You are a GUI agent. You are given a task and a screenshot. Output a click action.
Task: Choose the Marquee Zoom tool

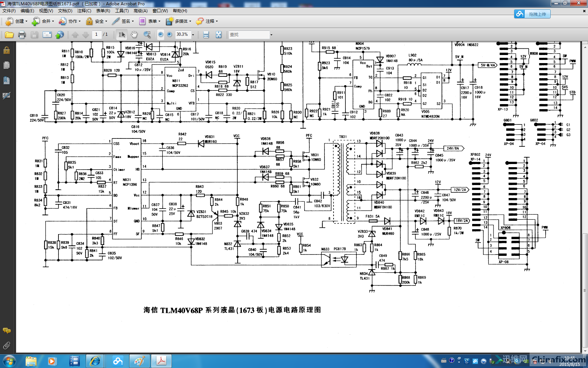[147, 35]
